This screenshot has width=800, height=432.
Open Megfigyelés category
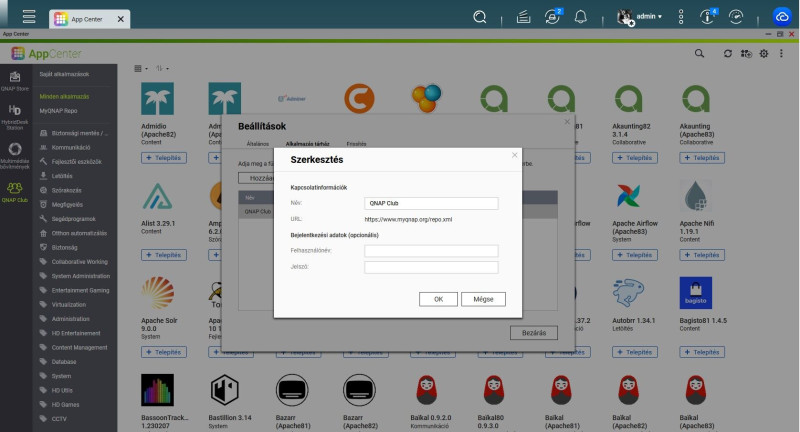coord(61,205)
